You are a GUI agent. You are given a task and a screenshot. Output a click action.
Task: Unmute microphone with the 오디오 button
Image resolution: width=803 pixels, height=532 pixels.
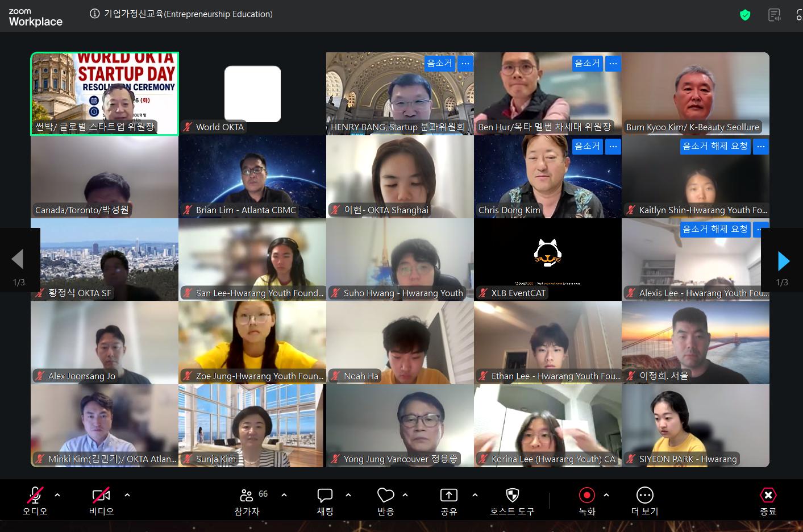click(x=35, y=501)
